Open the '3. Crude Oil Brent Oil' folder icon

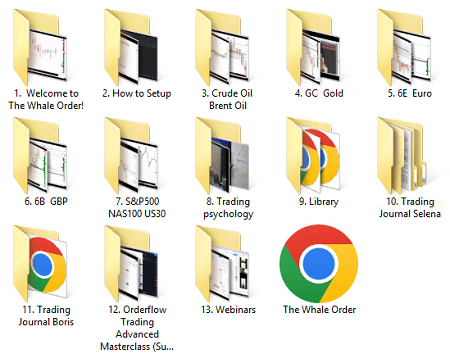coord(222,47)
